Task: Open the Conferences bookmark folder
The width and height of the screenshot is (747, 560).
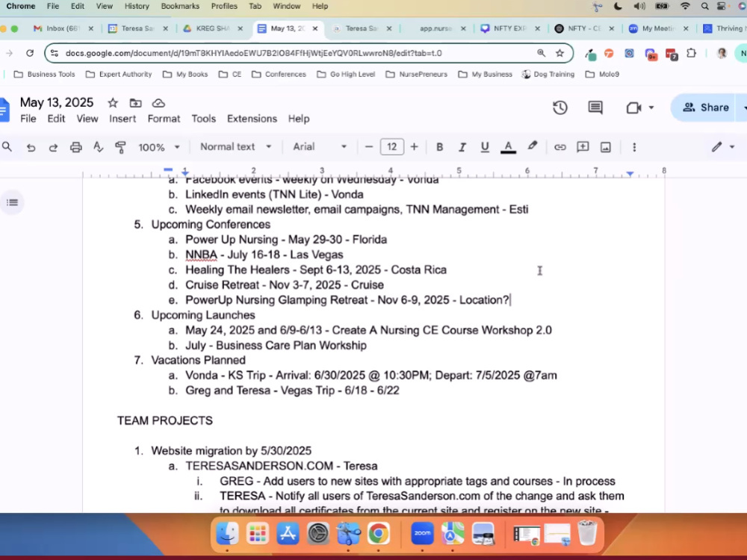Action: click(279, 74)
